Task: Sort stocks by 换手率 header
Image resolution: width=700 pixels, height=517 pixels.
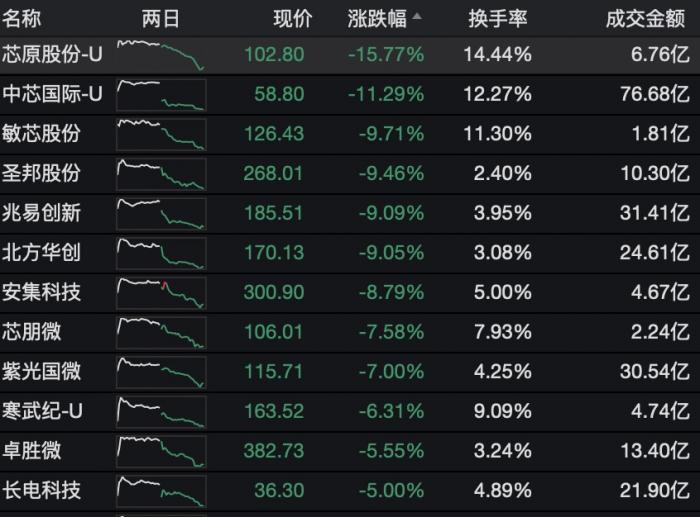Action: tap(497, 19)
